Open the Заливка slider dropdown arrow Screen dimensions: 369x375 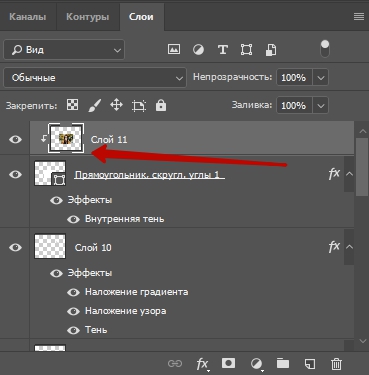coord(321,106)
